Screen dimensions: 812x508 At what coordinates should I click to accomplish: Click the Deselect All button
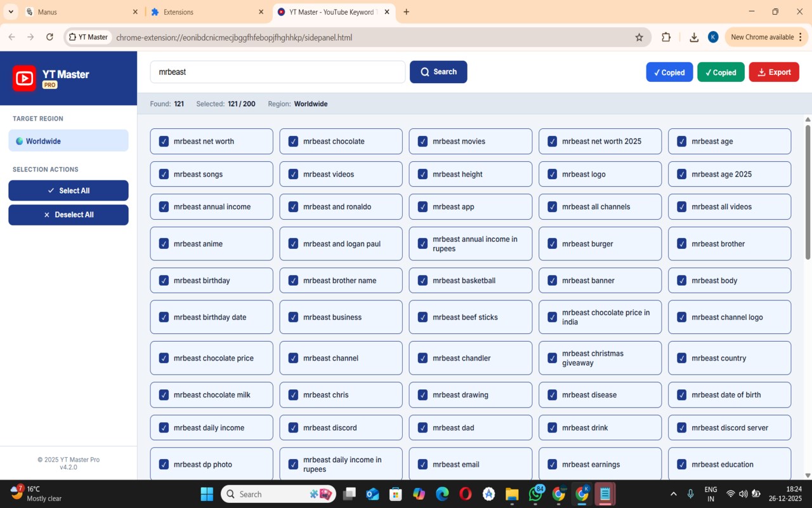coord(69,215)
